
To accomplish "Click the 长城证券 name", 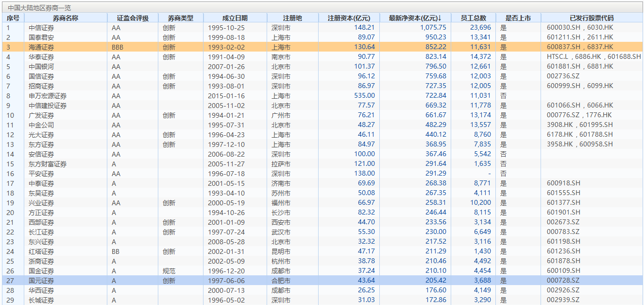I will click(41, 300).
